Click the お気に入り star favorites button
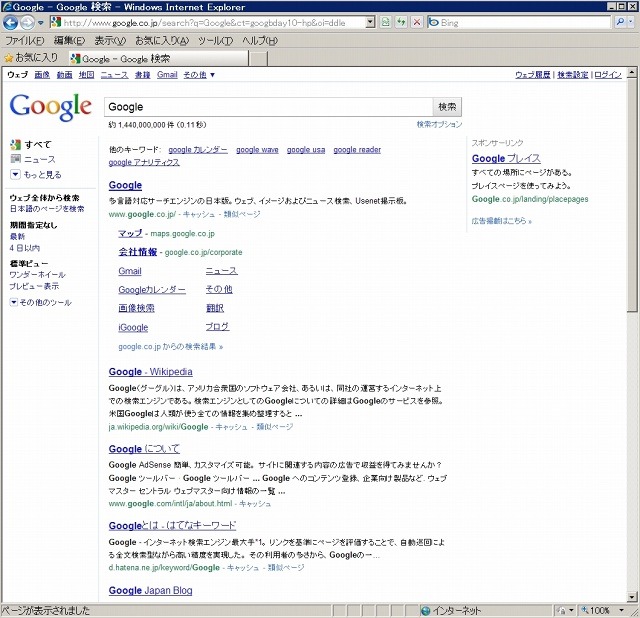 tap(31, 58)
